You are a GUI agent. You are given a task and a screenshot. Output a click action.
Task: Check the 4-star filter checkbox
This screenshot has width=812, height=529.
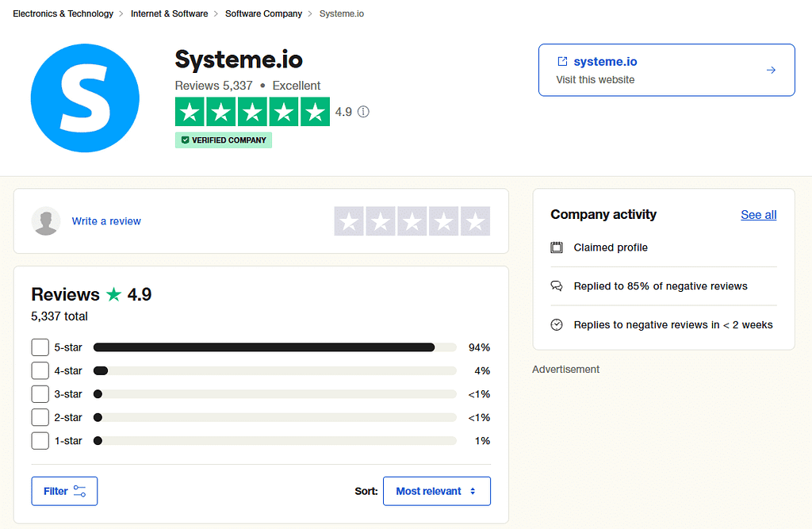pyautogui.click(x=40, y=370)
